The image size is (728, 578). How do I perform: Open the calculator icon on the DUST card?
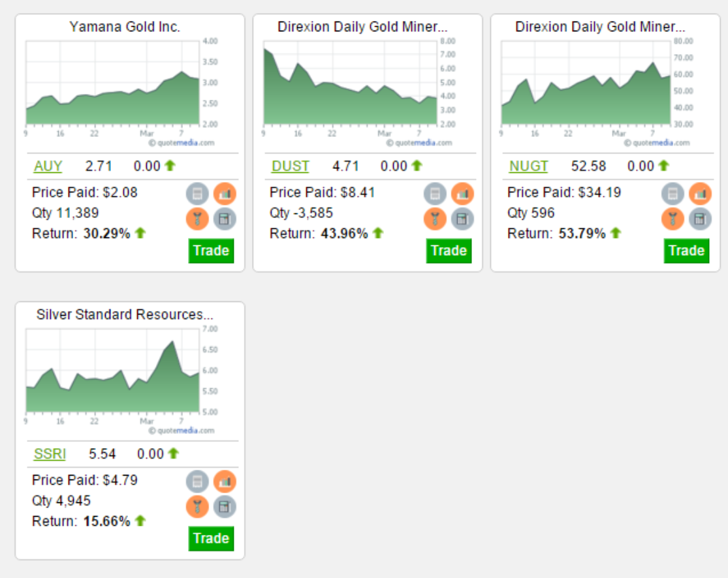(x=462, y=219)
